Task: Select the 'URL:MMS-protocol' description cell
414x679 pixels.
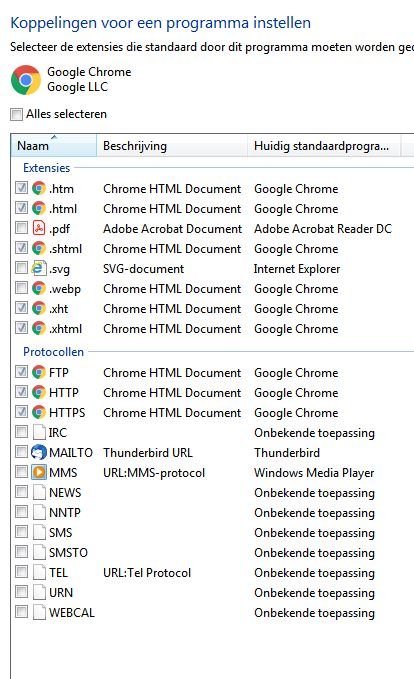Action: [154, 473]
